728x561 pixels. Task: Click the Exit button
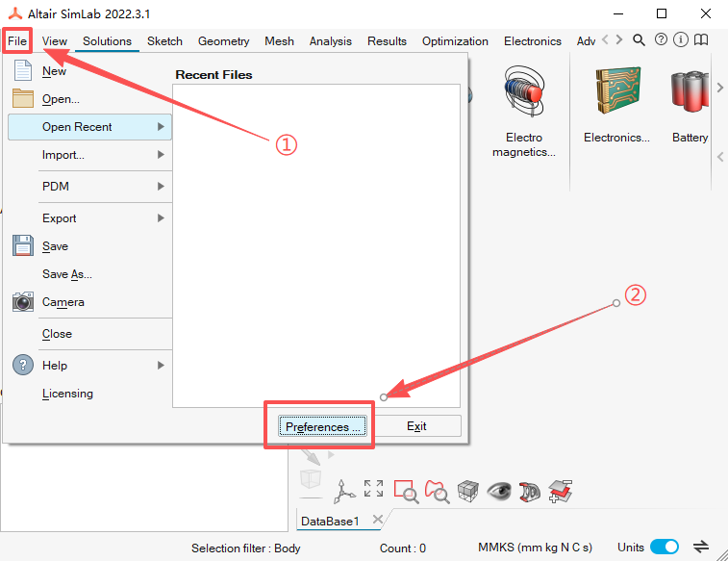pos(416,426)
